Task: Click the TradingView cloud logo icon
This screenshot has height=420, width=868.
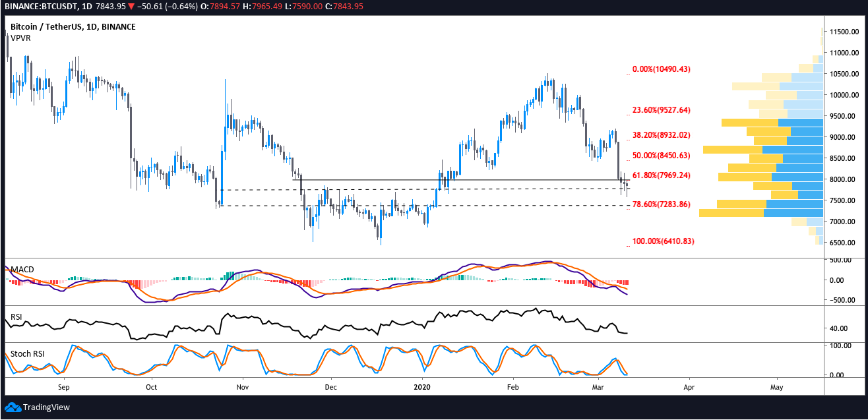Action: 13,407
